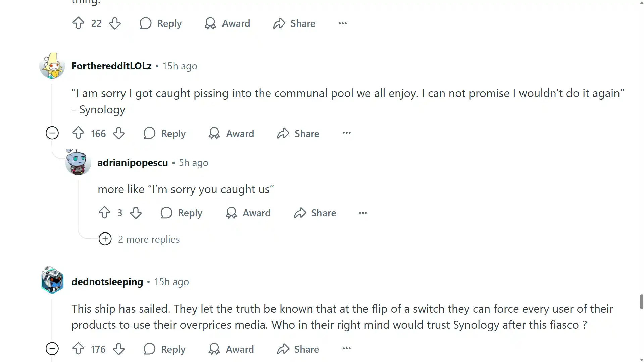Downvote FortheredditLOLz's comment
Image resolution: width=644 pixels, height=362 pixels.
119,133
